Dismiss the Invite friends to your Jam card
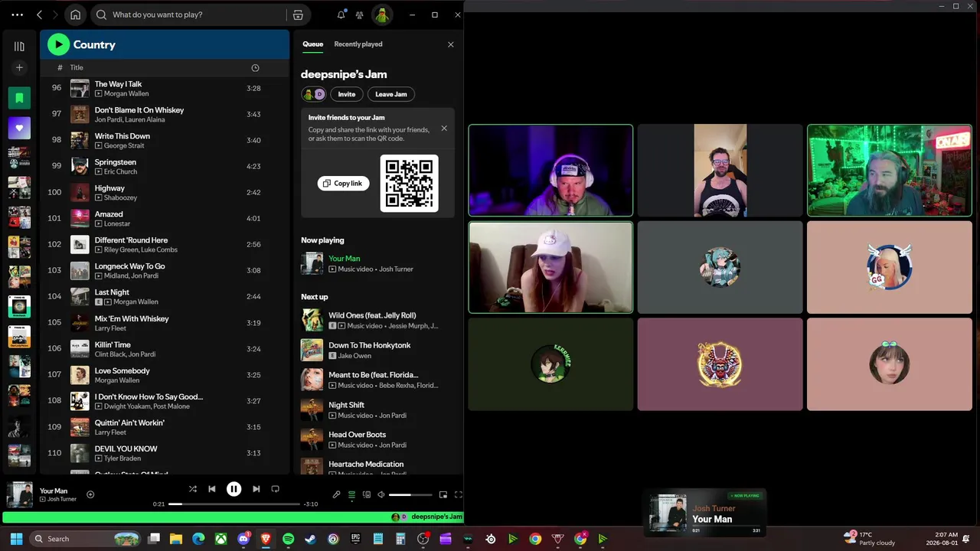Image resolution: width=980 pixels, height=551 pixels. (x=444, y=128)
